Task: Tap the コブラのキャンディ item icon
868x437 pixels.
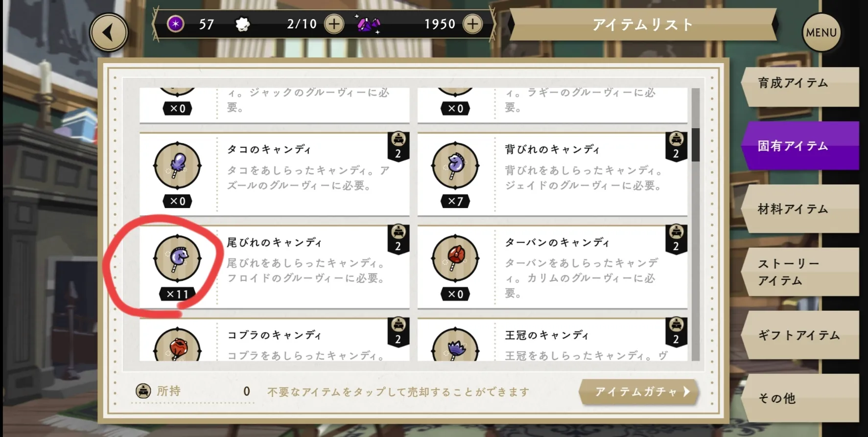Action: [177, 345]
